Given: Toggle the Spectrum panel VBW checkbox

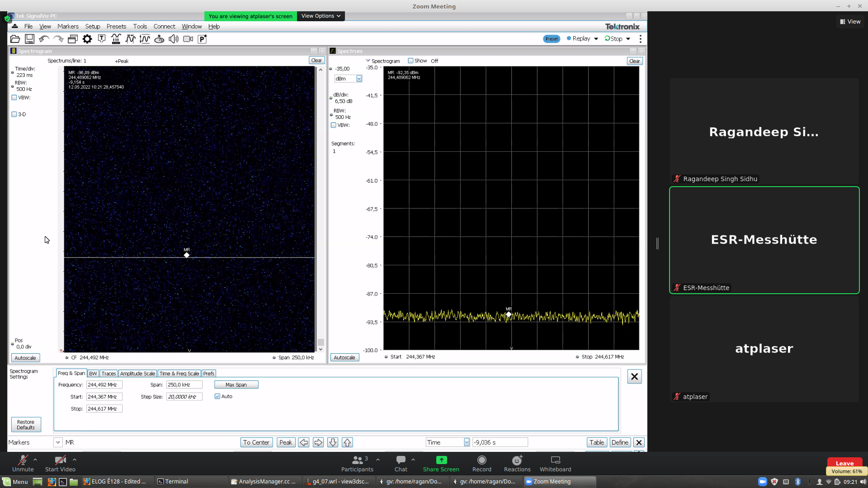Looking at the screenshot, I should [334, 125].
